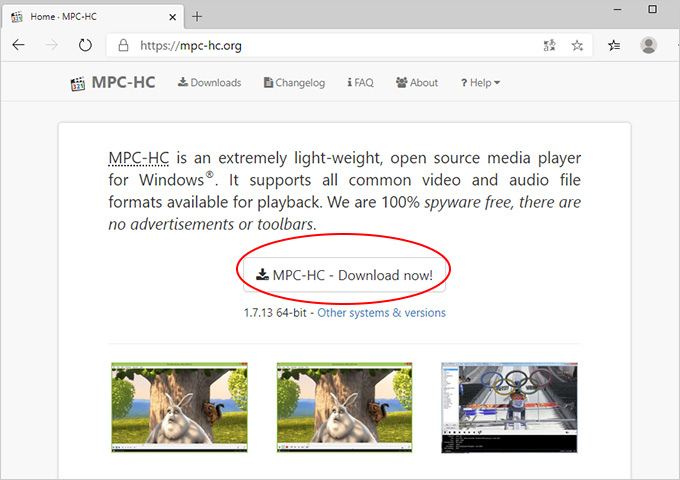The width and height of the screenshot is (680, 480).
Task: Maximize the browser window
Action: (x=652, y=9)
